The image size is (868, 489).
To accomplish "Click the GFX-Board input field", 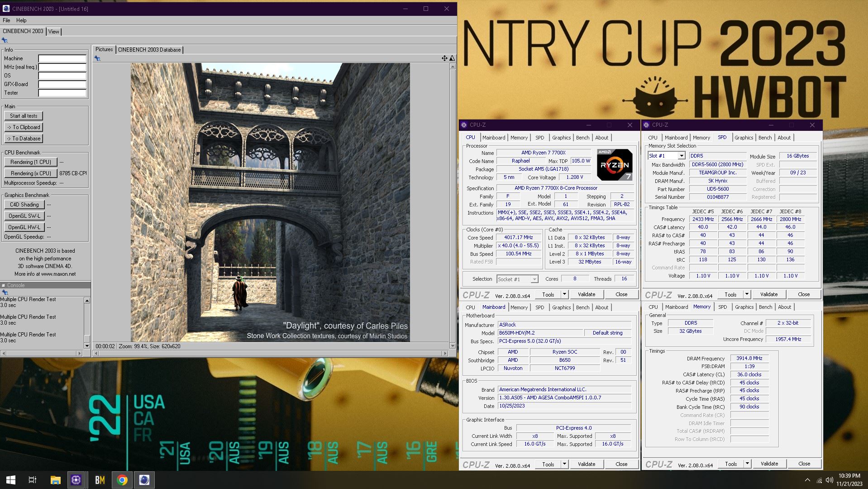I will 62,84.
